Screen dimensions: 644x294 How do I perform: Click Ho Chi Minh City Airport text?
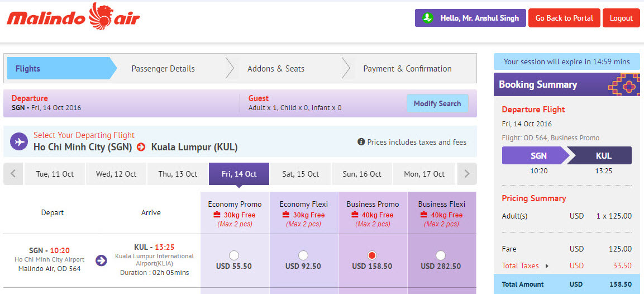[x=49, y=259]
